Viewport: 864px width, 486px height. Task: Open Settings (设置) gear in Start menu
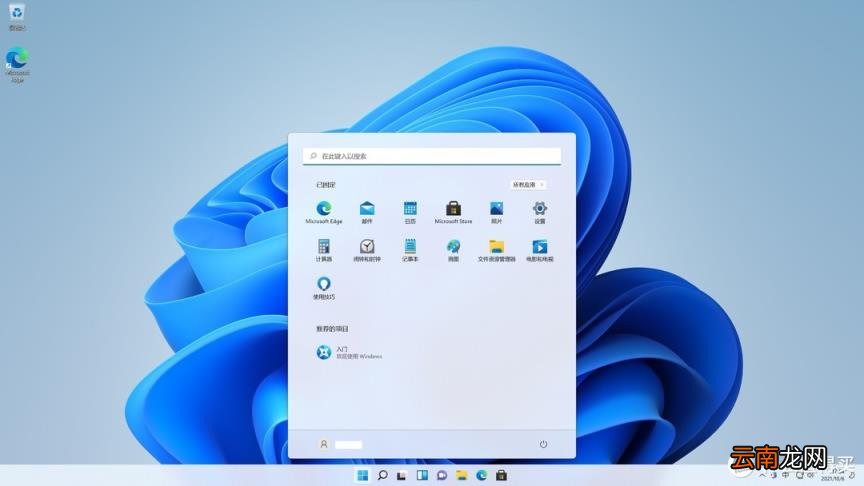[539, 212]
